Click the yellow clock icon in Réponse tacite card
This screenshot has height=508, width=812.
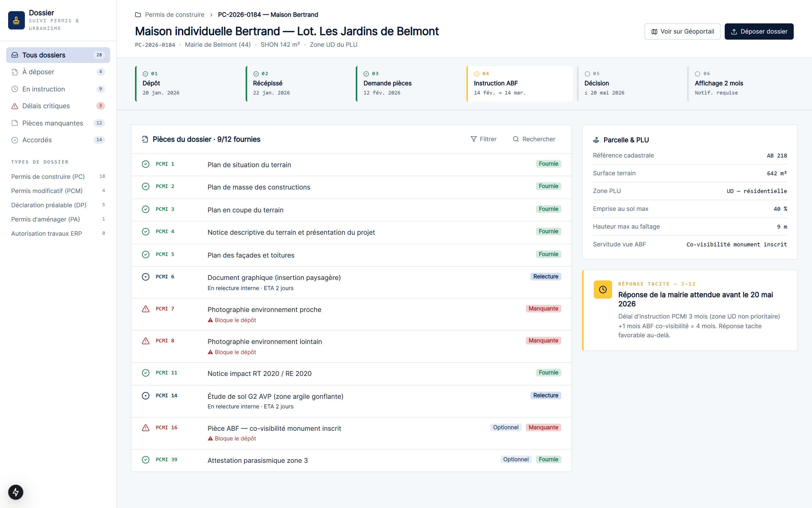tap(603, 289)
